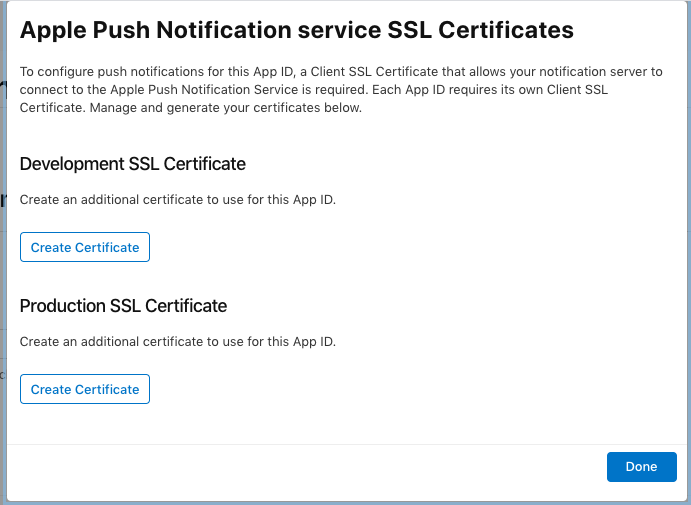Click "App ID" in the Production description text
This screenshot has height=505, width=691.
311,341
